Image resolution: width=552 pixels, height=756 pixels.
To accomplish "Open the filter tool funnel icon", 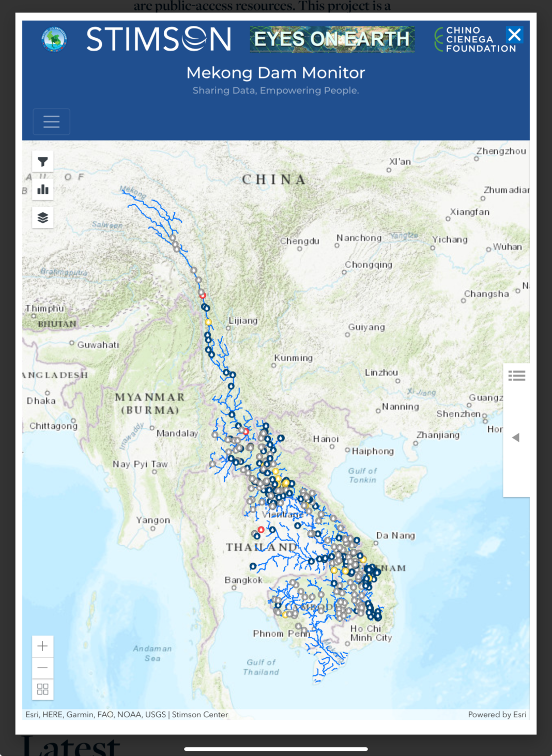I will tap(43, 162).
